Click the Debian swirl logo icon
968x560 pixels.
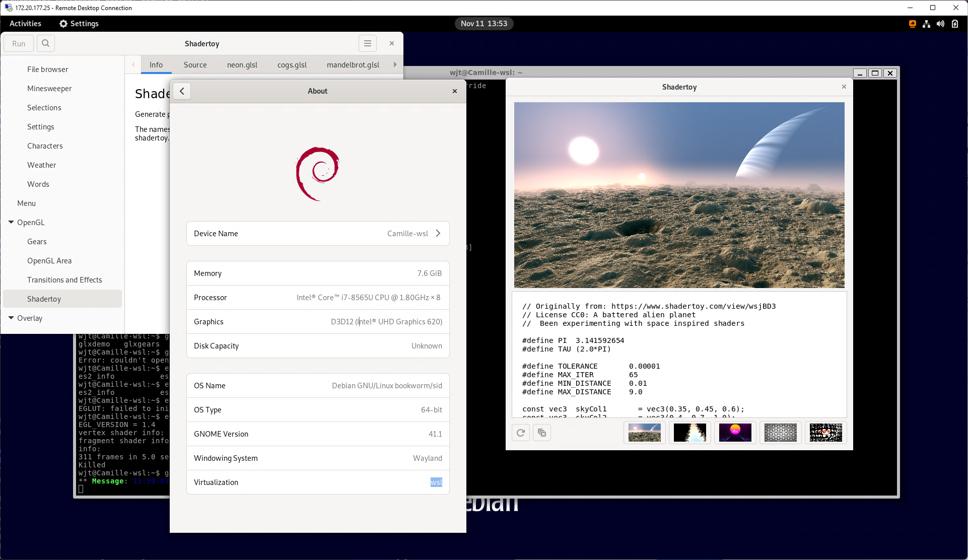click(x=317, y=172)
